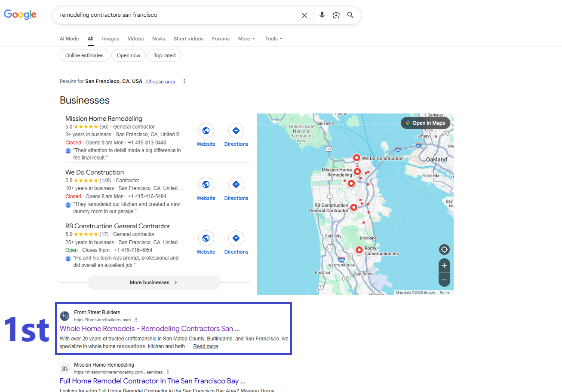
Task: Start voice search with microphone icon
Action: point(322,15)
